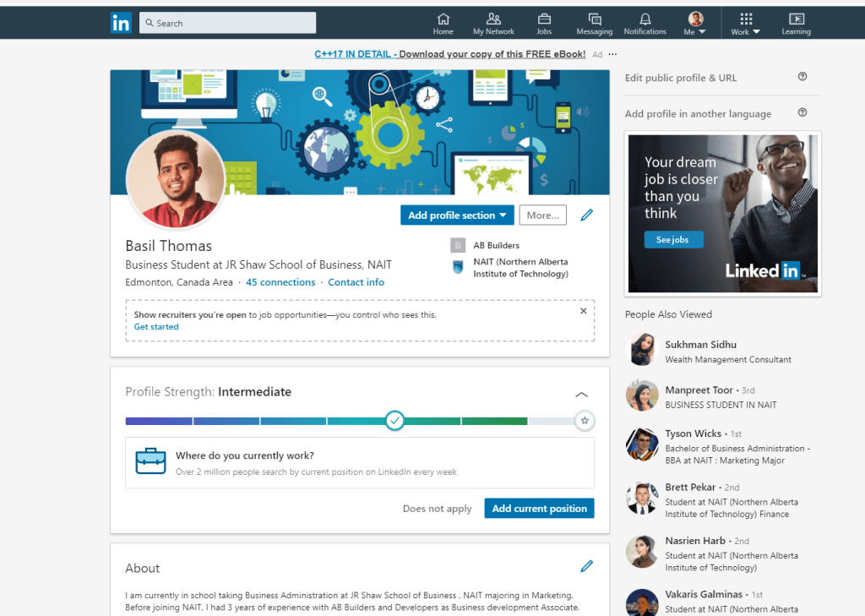Edit profile intro with pencil icon
This screenshot has width=865, height=616.
pos(586,215)
